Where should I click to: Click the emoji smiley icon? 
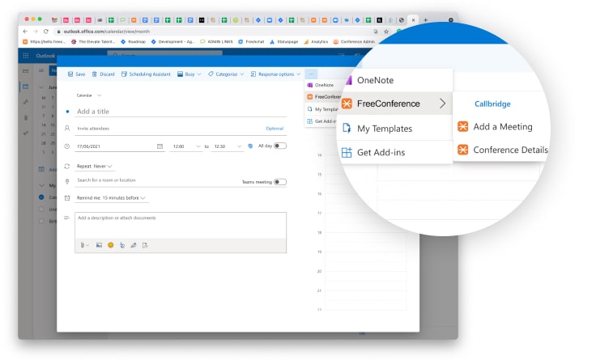(111, 245)
